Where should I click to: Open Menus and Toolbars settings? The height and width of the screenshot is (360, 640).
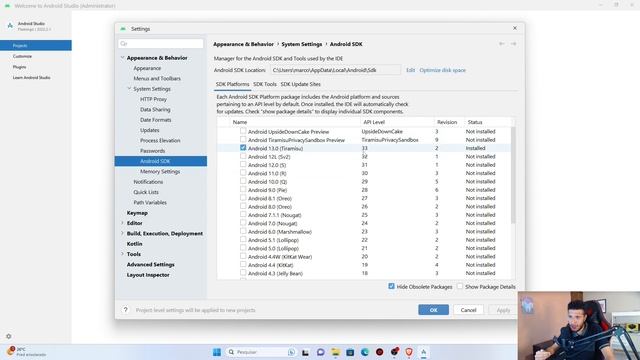157,78
